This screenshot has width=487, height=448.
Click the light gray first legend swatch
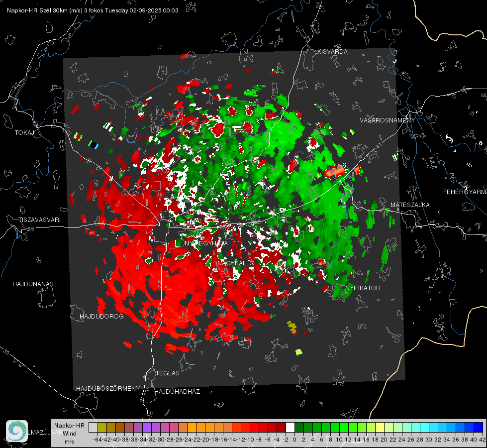[x=93, y=427]
